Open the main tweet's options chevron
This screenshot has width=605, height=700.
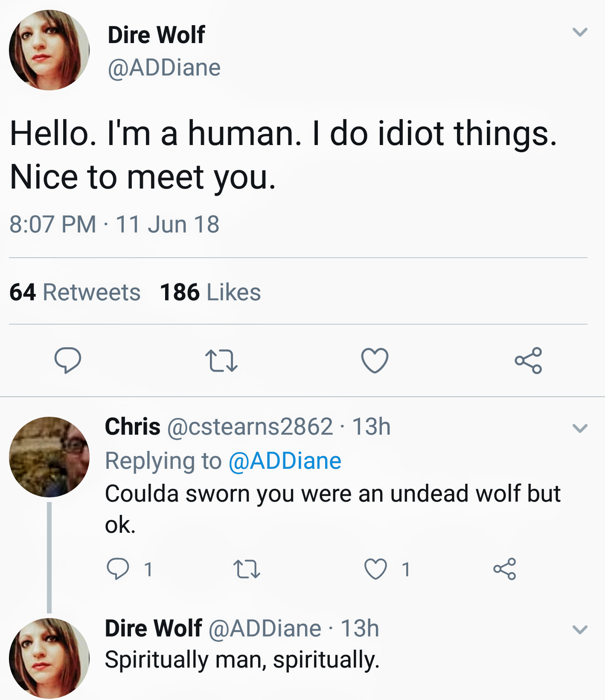[x=580, y=32]
